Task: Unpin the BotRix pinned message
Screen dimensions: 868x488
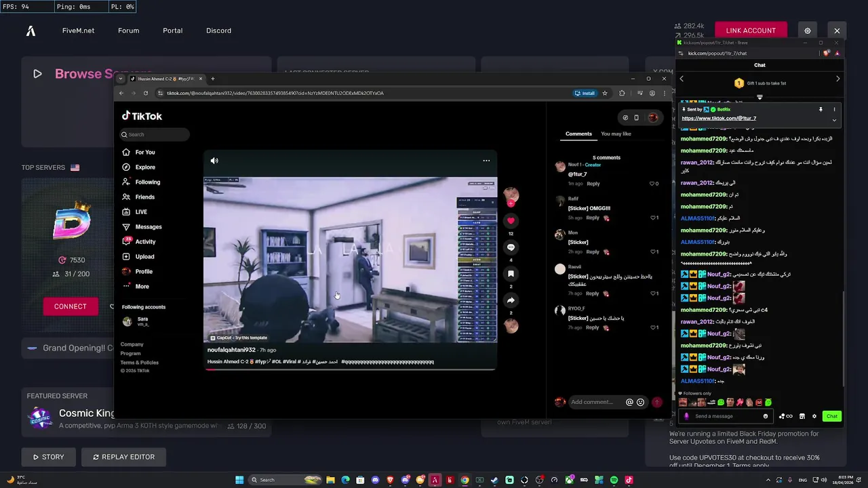Action: [821, 109]
